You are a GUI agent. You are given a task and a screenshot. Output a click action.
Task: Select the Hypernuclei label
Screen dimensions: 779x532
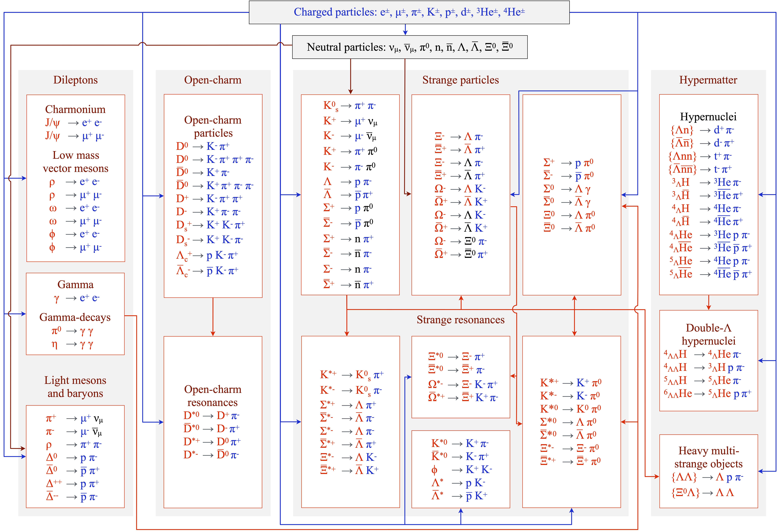[708, 117]
